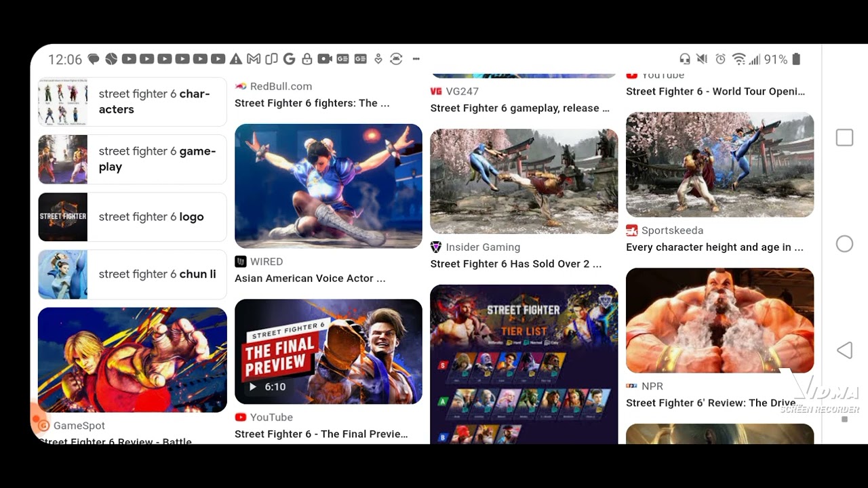The height and width of the screenshot is (488, 868).
Task: Click the Sportskeeda source name
Action: (x=673, y=230)
